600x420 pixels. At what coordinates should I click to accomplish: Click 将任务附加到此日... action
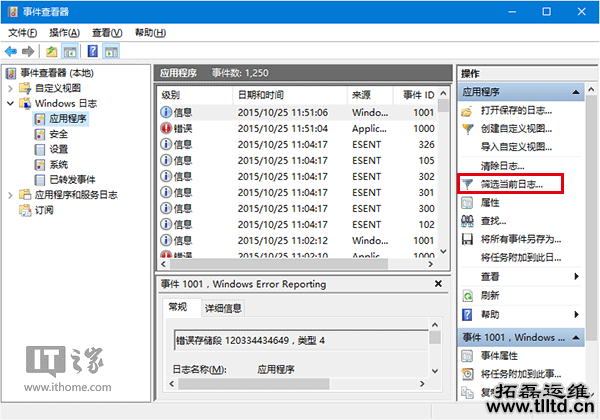[x=520, y=258]
